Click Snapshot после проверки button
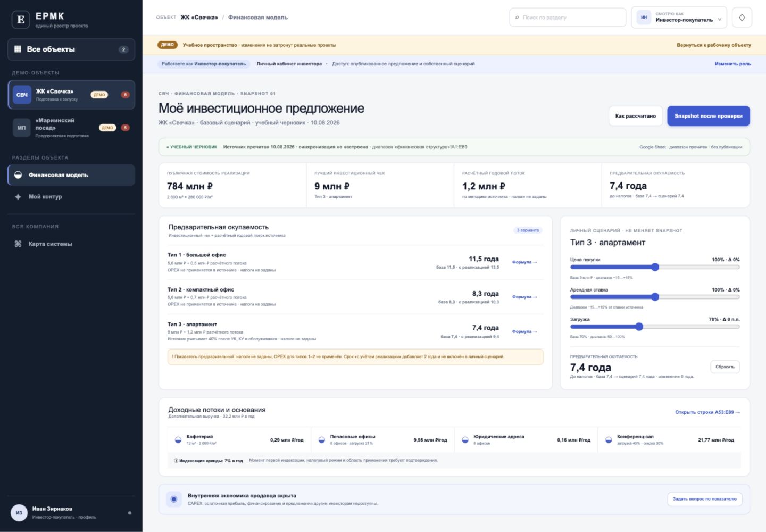The height and width of the screenshot is (532, 766). point(709,116)
